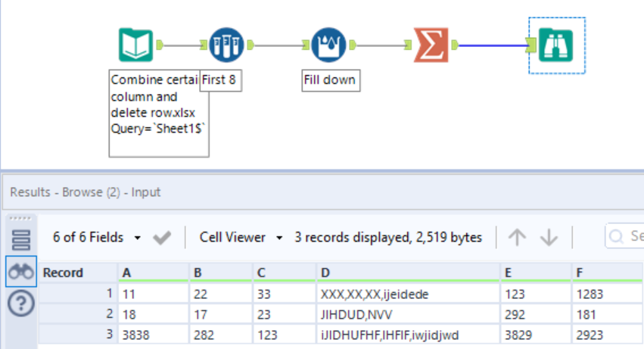Expand the 6 of 6 Fields dropdown
The image size is (644, 349).
97,238
